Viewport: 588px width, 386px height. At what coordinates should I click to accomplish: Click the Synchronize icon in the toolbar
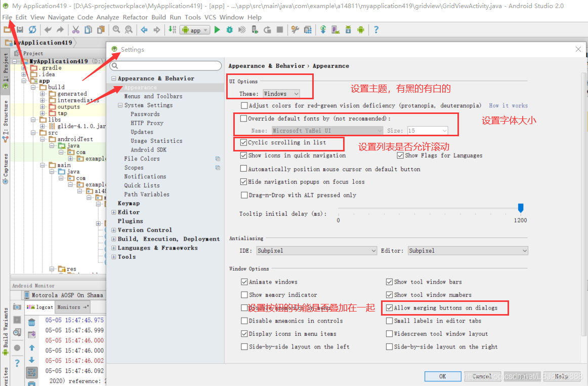(32, 30)
